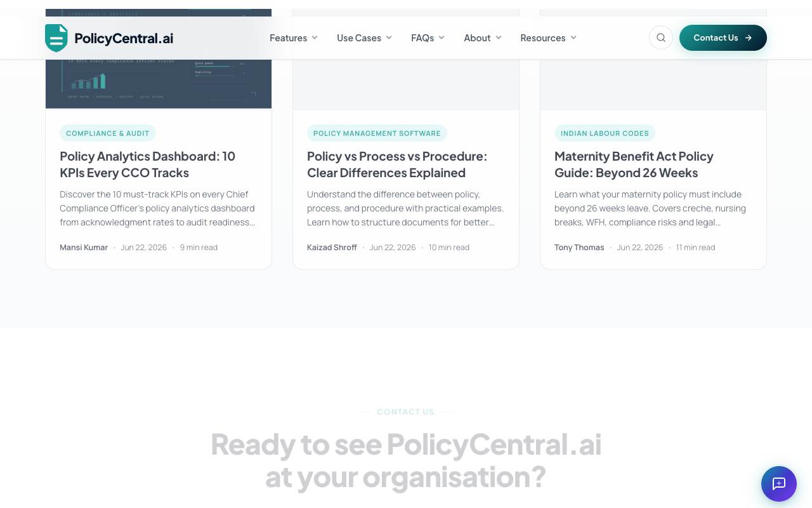Open the Use Cases menu
This screenshot has width=812, height=508.
coord(365,37)
